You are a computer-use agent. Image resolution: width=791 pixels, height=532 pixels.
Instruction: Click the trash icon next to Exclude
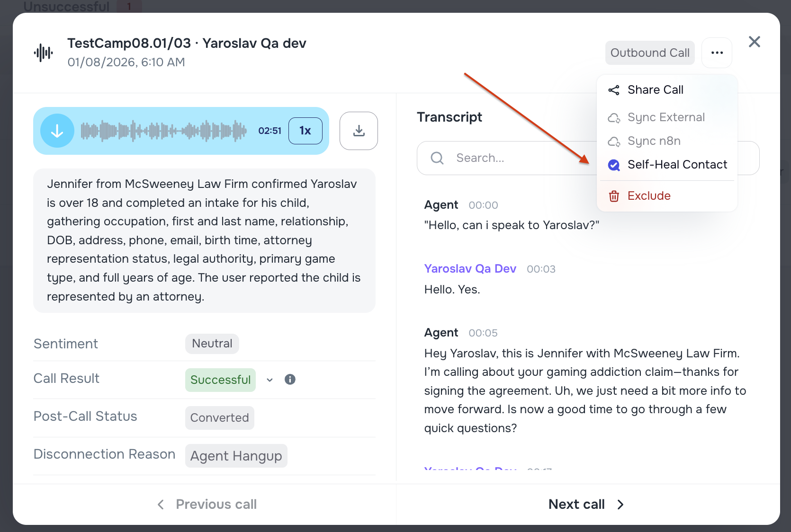tap(614, 195)
